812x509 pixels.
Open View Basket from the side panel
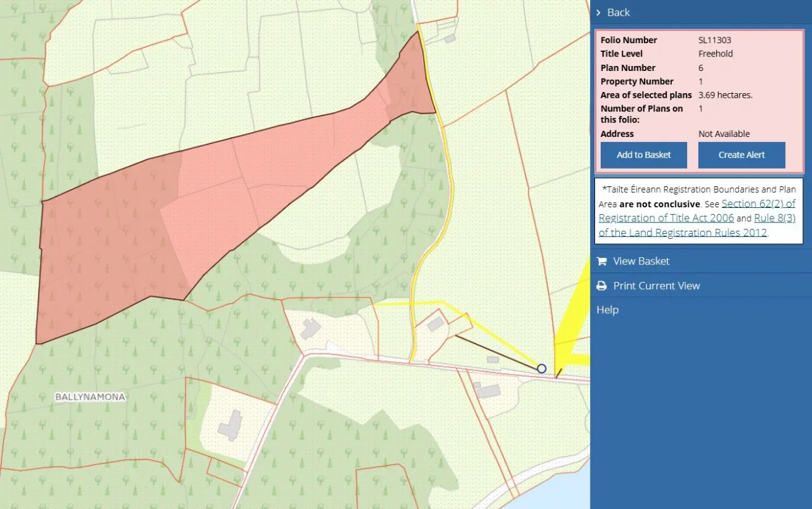click(641, 261)
